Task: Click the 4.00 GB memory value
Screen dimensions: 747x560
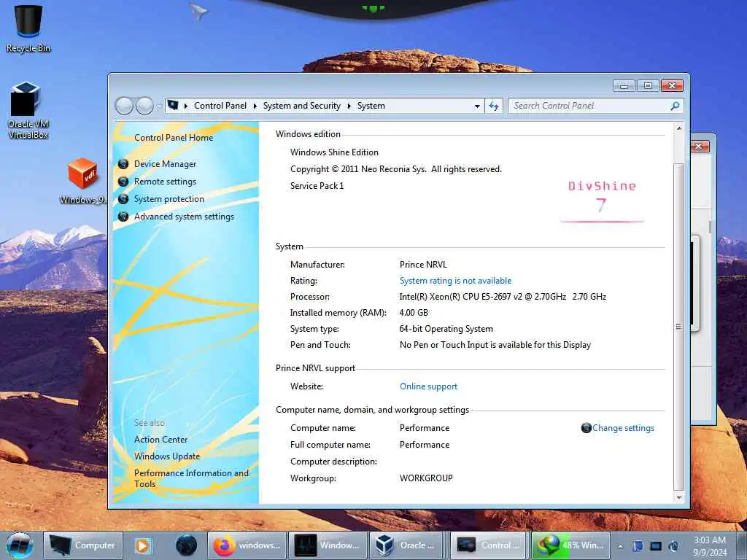Action: point(414,313)
